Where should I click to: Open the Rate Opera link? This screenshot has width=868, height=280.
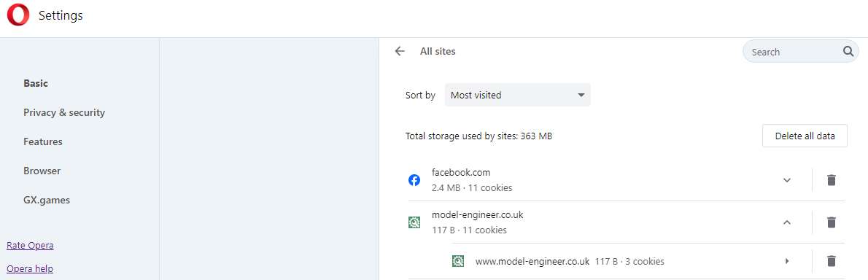coord(30,245)
